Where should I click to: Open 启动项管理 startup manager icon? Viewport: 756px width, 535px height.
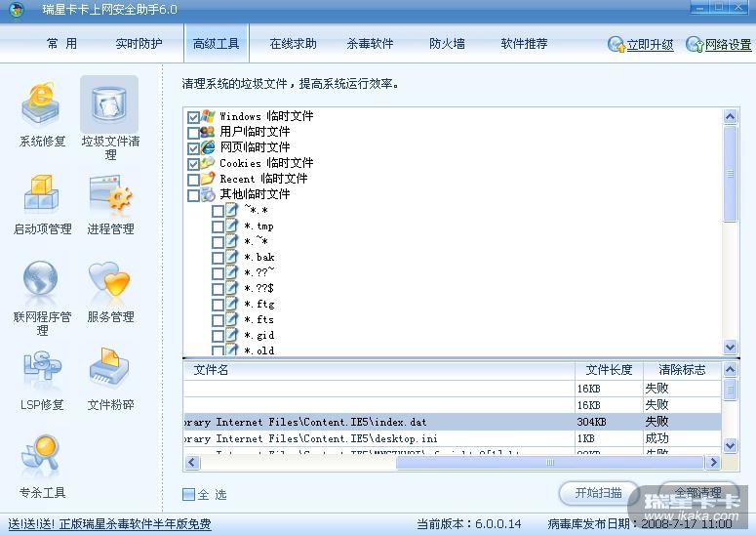tap(41, 194)
